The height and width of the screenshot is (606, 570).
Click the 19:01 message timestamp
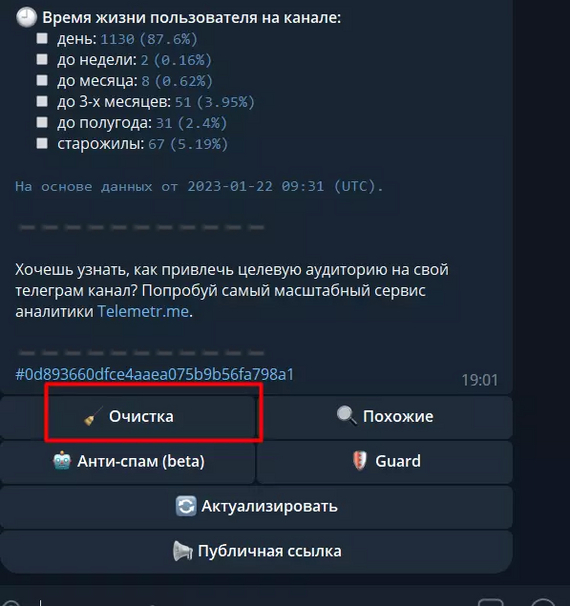[480, 380]
